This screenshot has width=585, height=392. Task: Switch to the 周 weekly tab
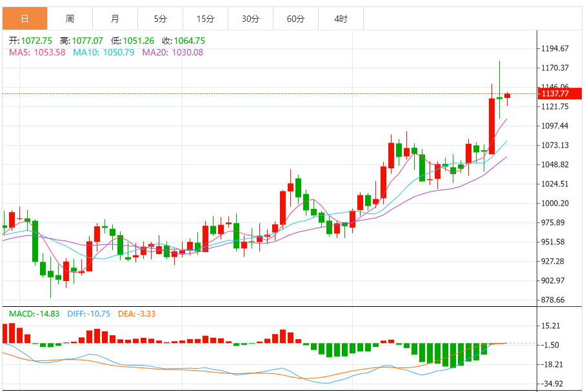click(x=70, y=18)
